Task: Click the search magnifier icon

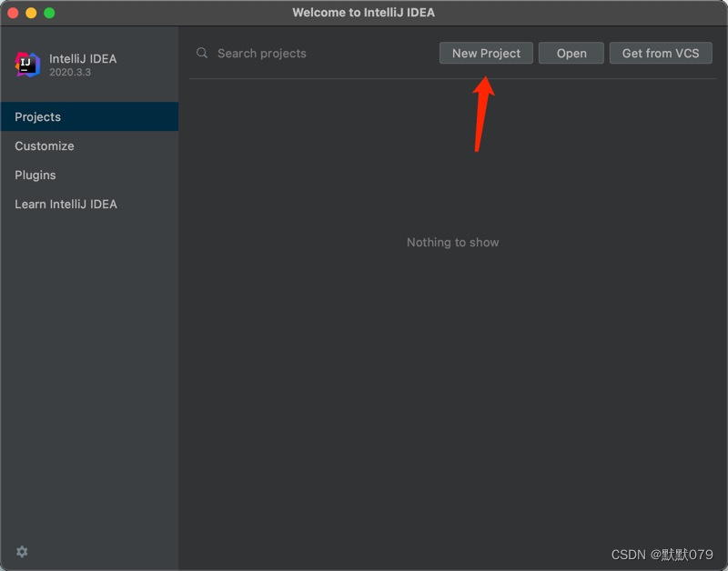Action: point(202,53)
